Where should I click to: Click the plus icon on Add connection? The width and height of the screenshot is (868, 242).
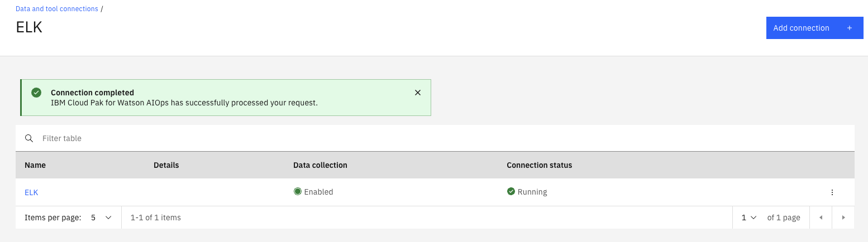(x=850, y=28)
